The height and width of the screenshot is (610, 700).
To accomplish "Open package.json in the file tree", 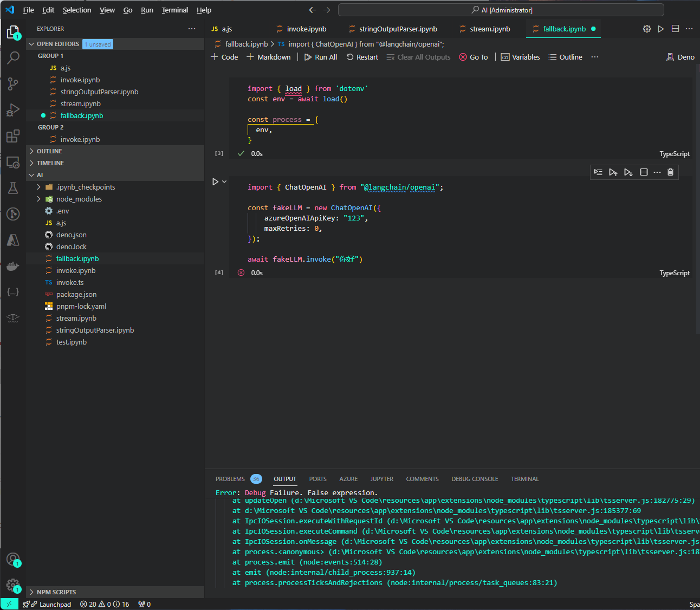I will tap(76, 294).
